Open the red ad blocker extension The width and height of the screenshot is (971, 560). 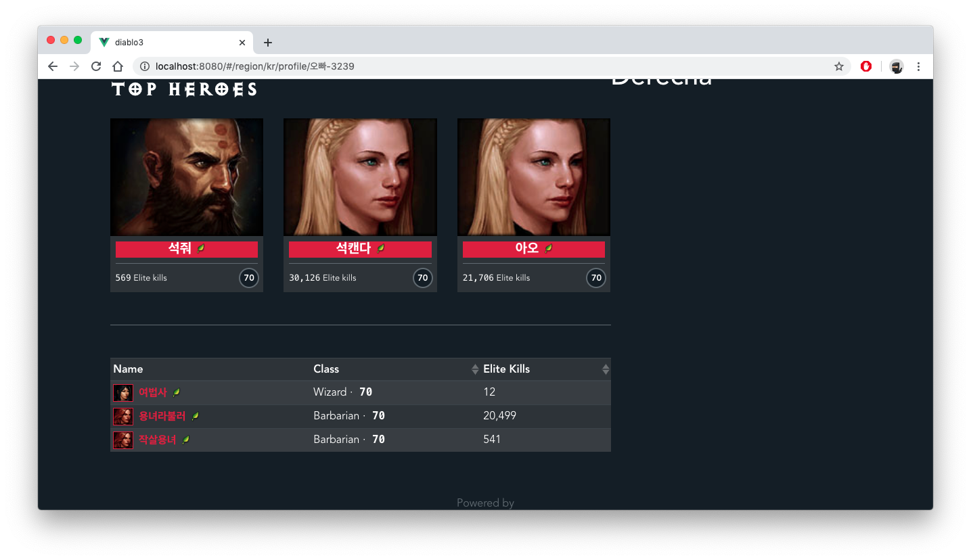(866, 66)
